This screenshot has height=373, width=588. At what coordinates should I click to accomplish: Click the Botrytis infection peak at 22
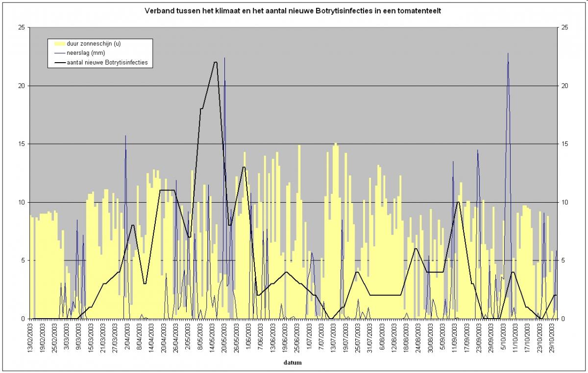pos(215,63)
